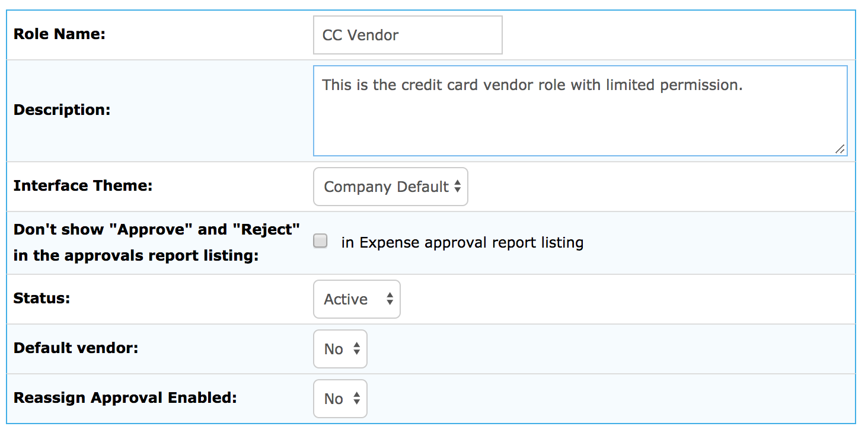Open the Default vendor dropdown

(340, 349)
